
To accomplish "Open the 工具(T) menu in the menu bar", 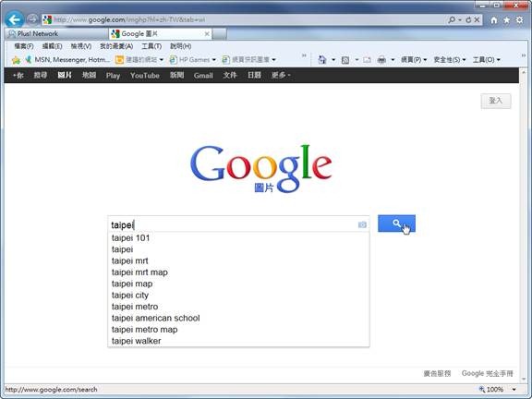I will pyautogui.click(x=151, y=46).
